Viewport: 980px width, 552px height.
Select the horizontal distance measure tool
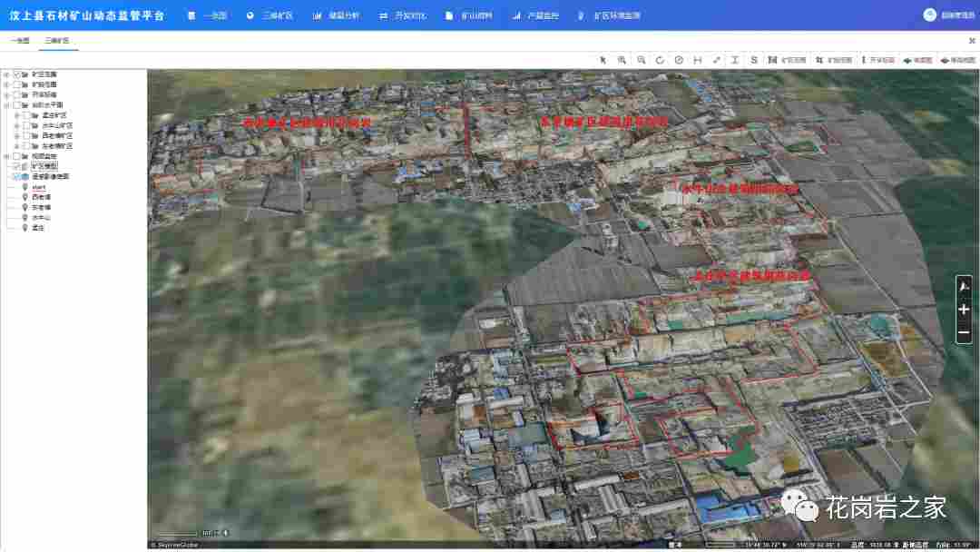click(x=697, y=60)
